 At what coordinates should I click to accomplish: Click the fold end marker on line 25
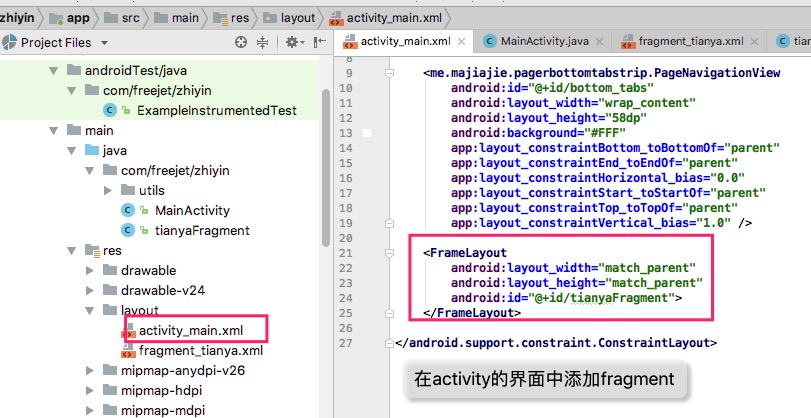[x=389, y=314]
